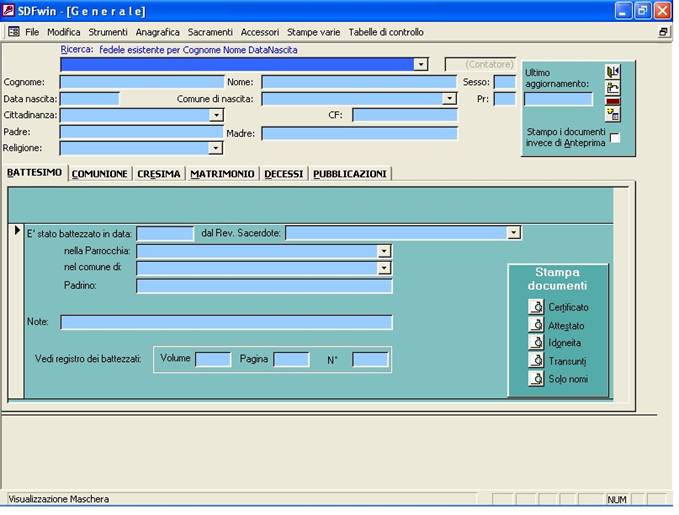Click the exit door icon button
Screen dimensions: 679x515
click(x=613, y=71)
